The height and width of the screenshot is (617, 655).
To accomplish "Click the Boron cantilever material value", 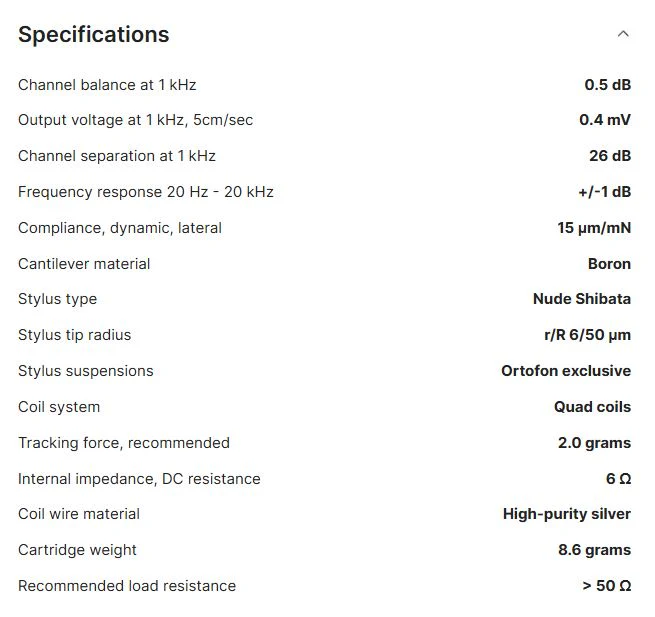I will point(609,264).
